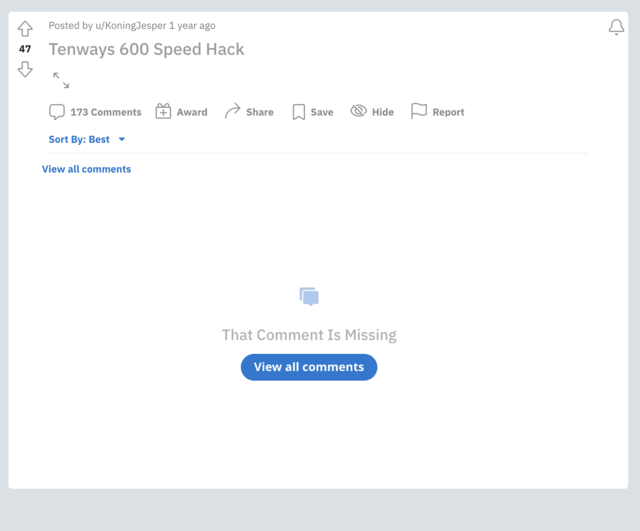Expand post content with diagonal arrows icon

(61, 80)
